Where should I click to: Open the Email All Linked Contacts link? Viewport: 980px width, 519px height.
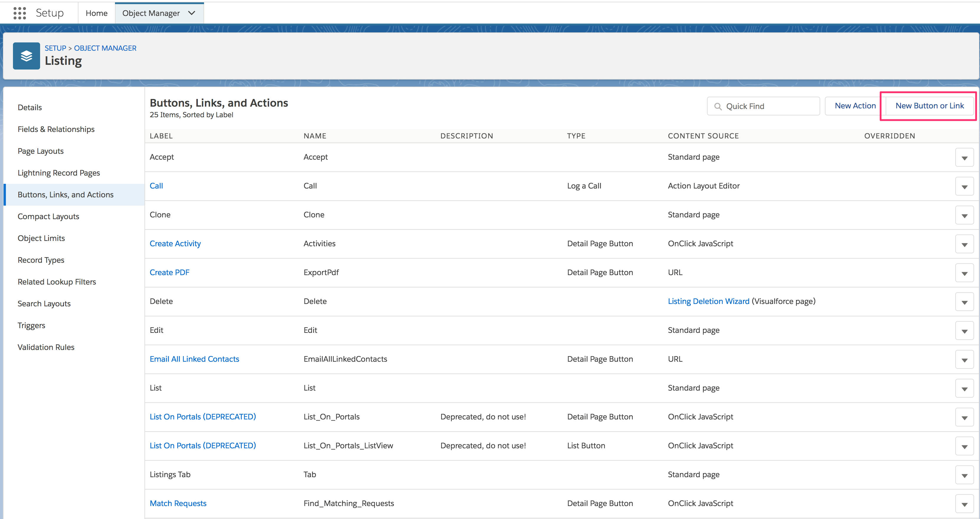194,359
